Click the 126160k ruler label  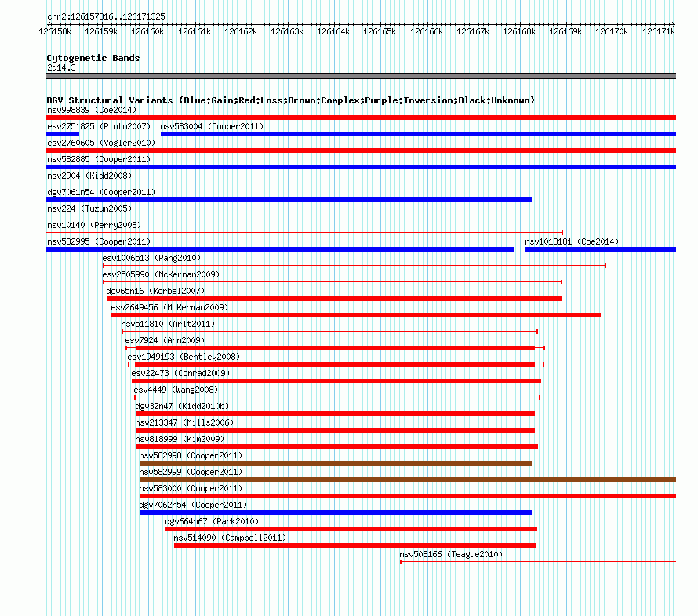(147, 31)
